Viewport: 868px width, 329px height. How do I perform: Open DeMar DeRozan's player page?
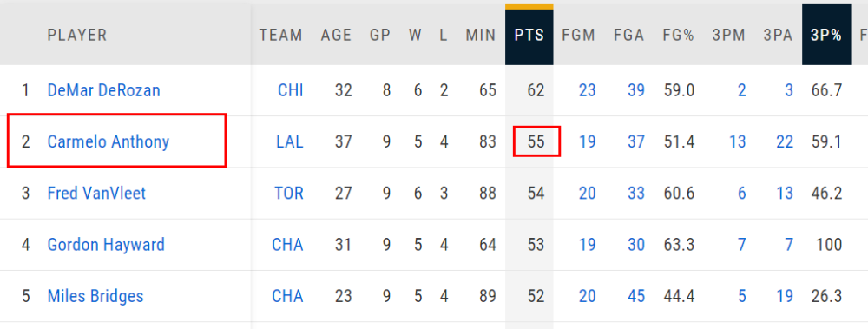pos(103,90)
